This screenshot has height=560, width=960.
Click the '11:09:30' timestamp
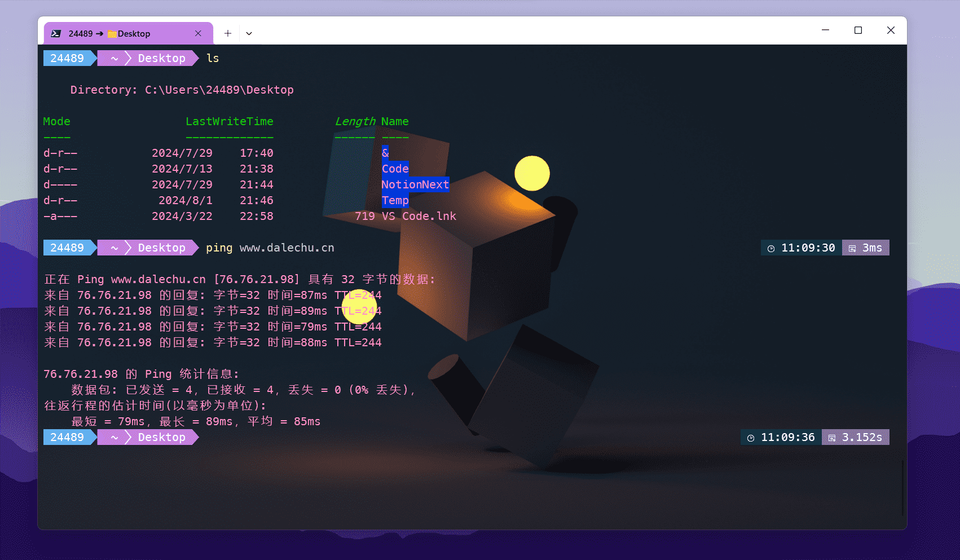[808, 248]
